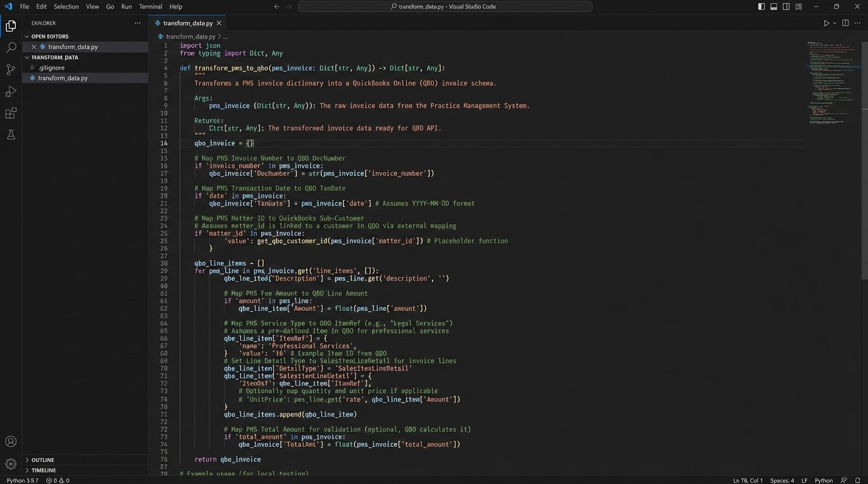Toggle the Panel layout control
This screenshot has height=484, width=868.
[x=773, y=6]
